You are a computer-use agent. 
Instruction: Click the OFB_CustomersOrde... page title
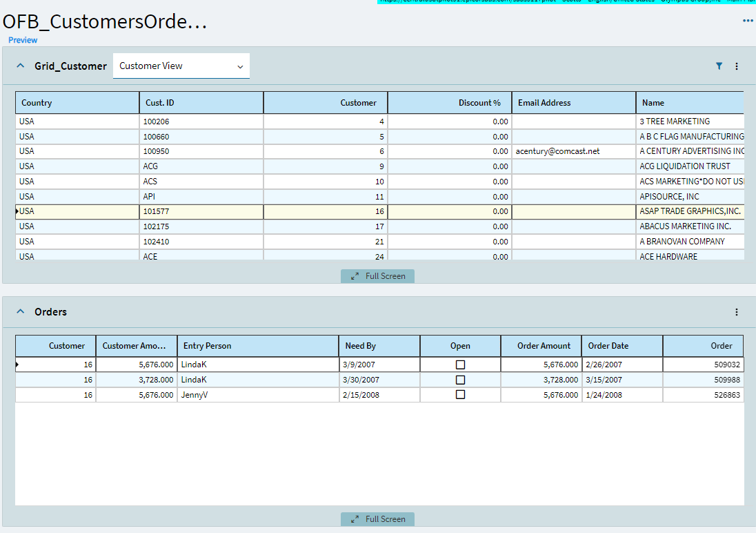point(105,21)
